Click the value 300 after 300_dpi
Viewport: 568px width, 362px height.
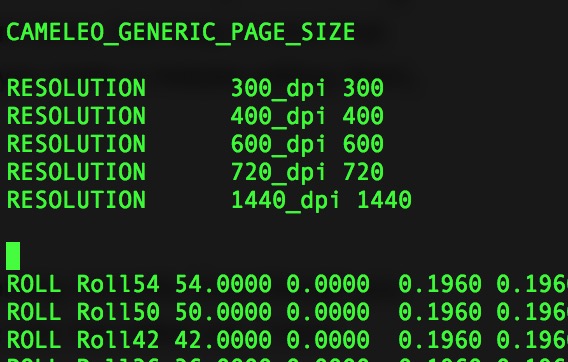[363, 88]
